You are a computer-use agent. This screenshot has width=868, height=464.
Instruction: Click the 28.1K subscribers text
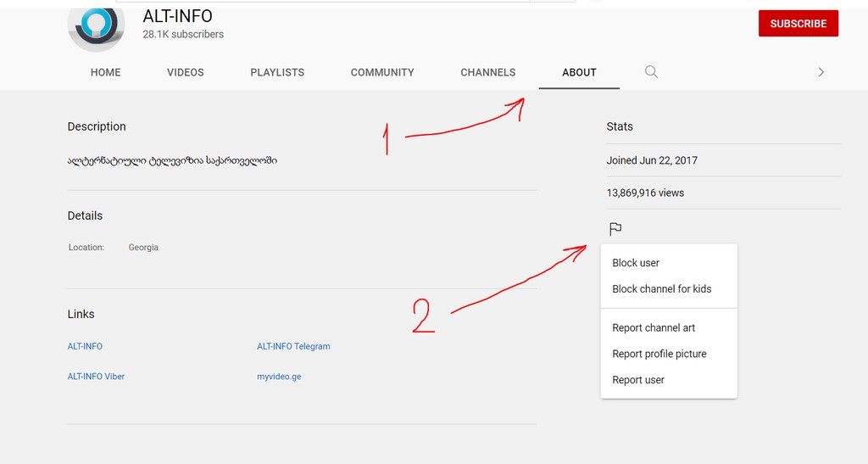coord(183,34)
